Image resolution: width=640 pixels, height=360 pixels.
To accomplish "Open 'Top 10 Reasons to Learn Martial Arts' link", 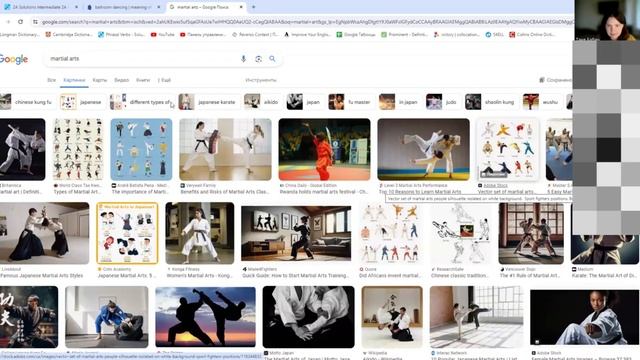I will [x=420, y=192].
